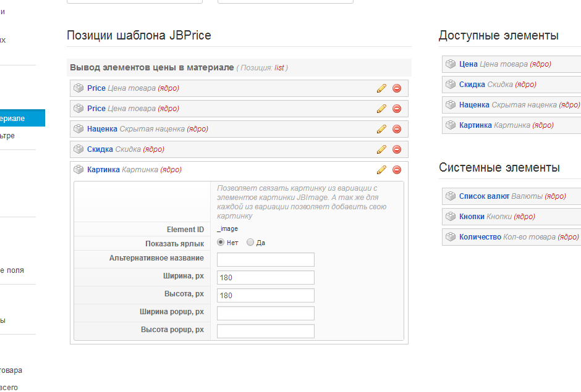Click the Наценка name in Доступные элементы
Screen dimensions: 581x392
pos(474,105)
